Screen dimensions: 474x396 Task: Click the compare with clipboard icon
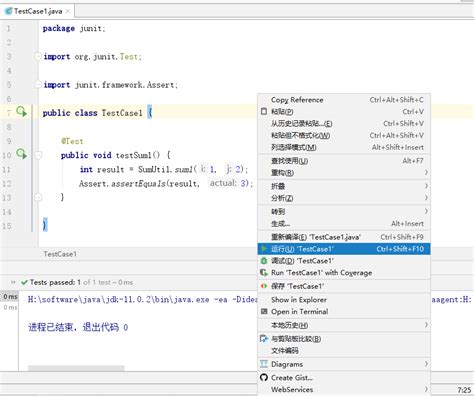(x=264, y=339)
